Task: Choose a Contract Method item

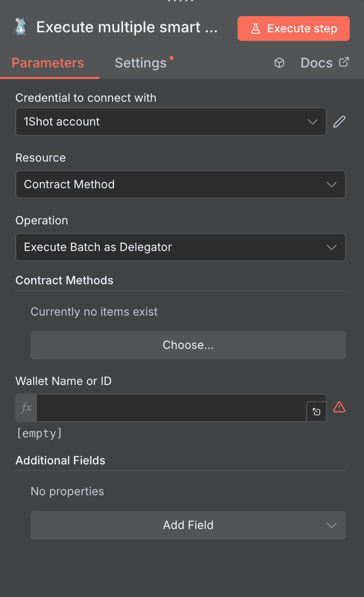Action: click(x=188, y=345)
